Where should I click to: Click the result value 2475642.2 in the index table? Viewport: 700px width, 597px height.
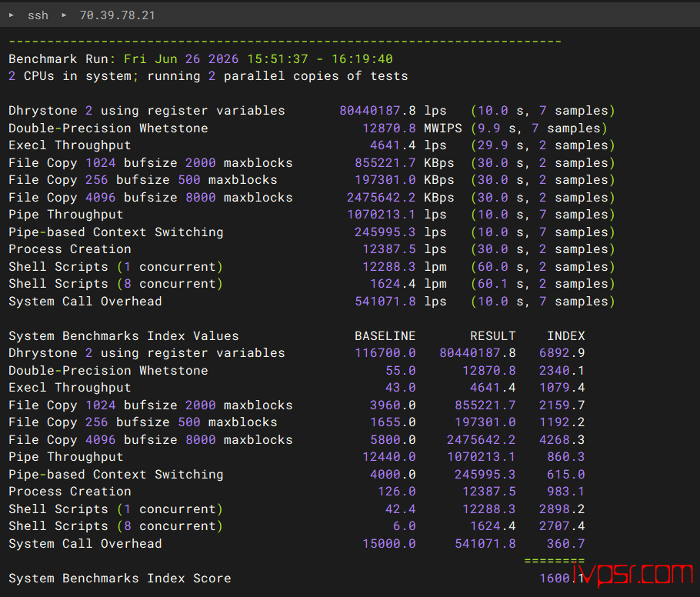coord(482,440)
